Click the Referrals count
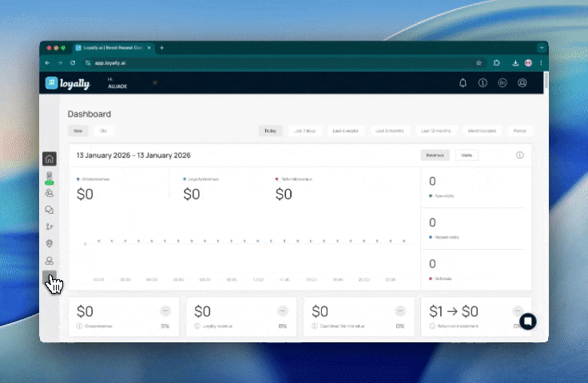Screen dimensions: 588x383 (432, 263)
